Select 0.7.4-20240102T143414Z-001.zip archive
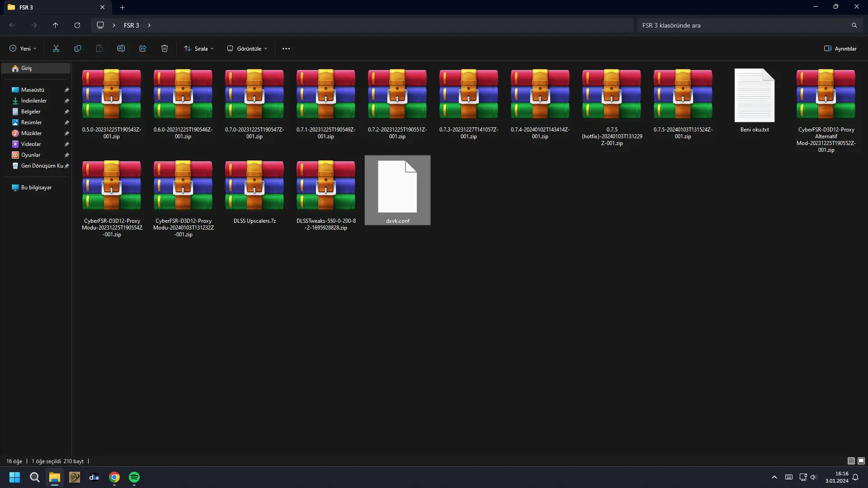This screenshot has height=488, width=868. pos(540,104)
